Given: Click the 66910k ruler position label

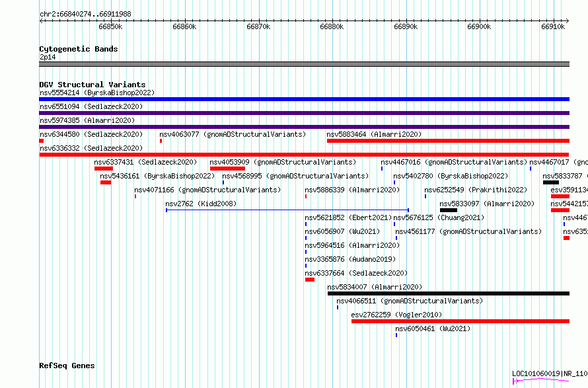Looking at the screenshot, I should point(553,26).
